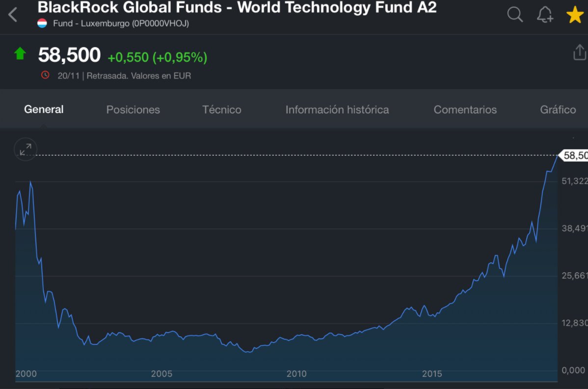Screen dimensions: 588x389
Task: Toggle the favorite star icon
Action: click(x=575, y=15)
